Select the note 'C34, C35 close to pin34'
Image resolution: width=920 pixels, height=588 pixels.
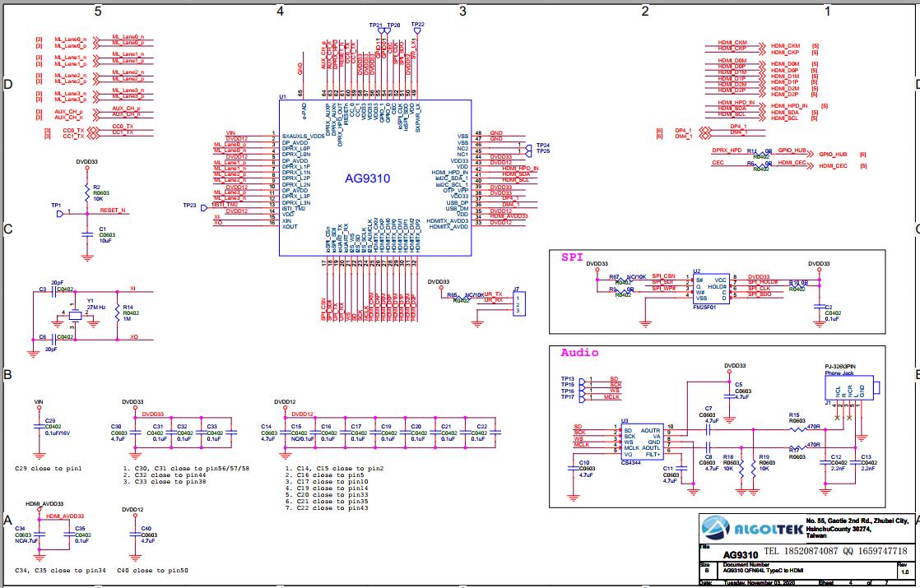[60, 570]
